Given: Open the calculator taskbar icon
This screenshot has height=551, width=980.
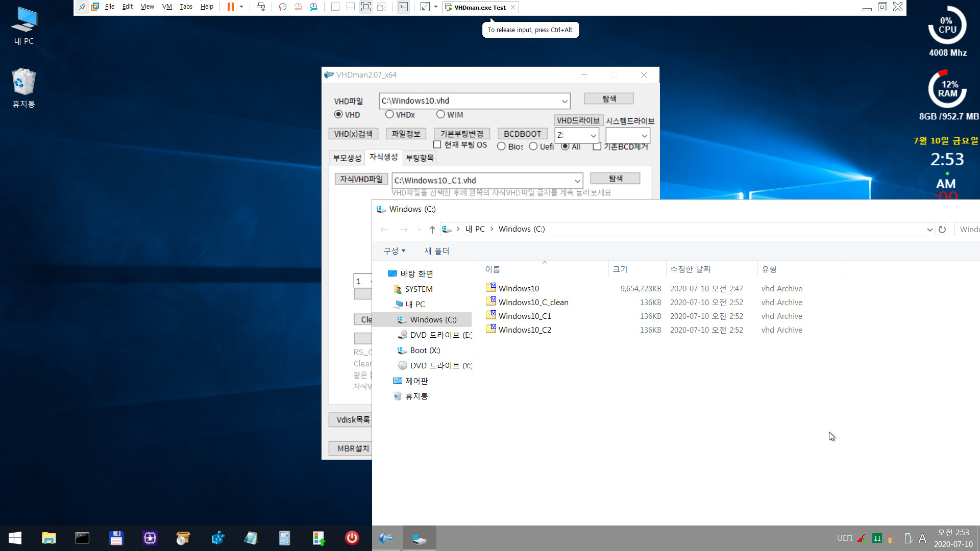Looking at the screenshot, I should tap(284, 538).
